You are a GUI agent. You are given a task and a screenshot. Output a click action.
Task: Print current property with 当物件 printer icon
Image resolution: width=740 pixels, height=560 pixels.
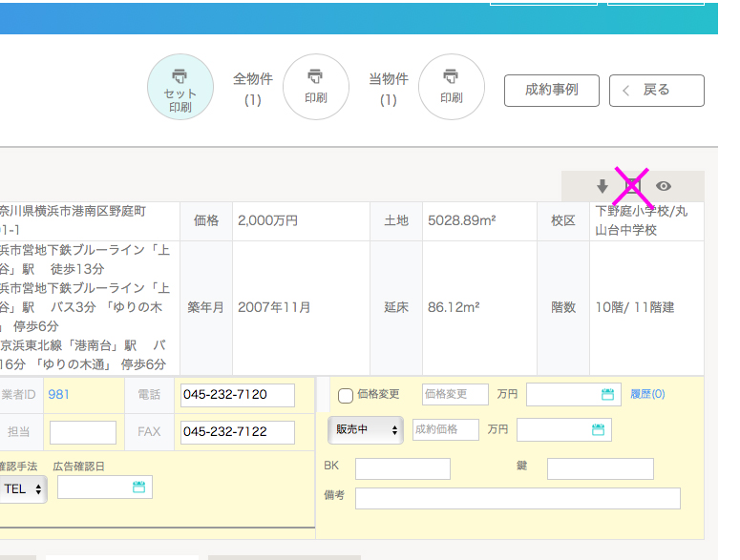[451, 87]
